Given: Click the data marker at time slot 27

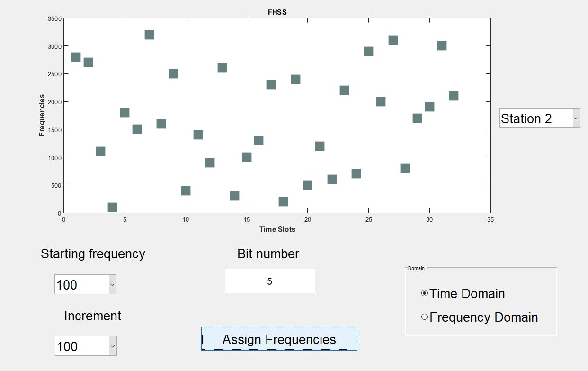Looking at the screenshot, I should (393, 40).
